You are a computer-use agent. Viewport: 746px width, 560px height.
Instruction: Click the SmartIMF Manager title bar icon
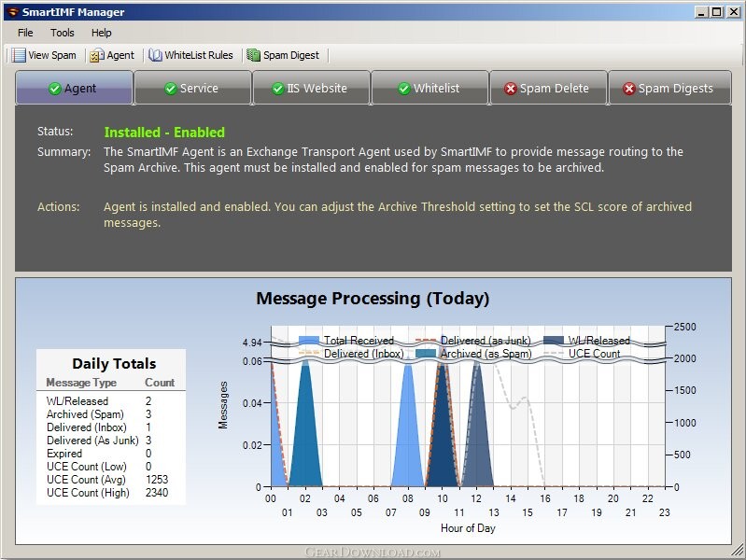(x=13, y=12)
